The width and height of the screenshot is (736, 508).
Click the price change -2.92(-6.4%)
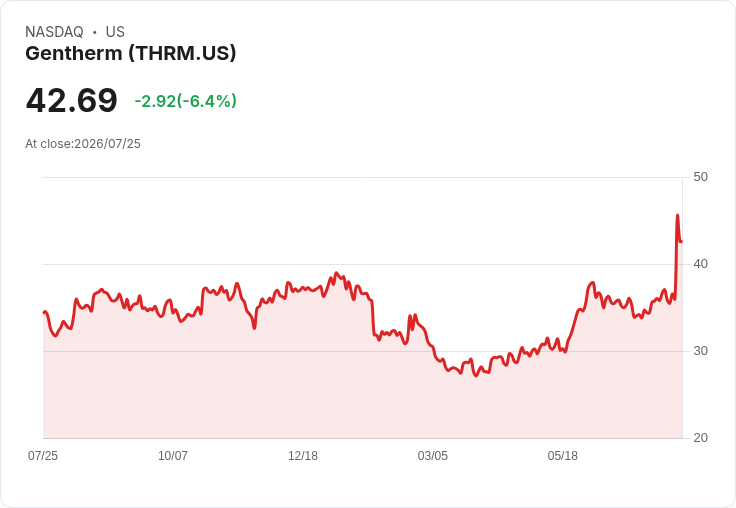coord(185,101)
